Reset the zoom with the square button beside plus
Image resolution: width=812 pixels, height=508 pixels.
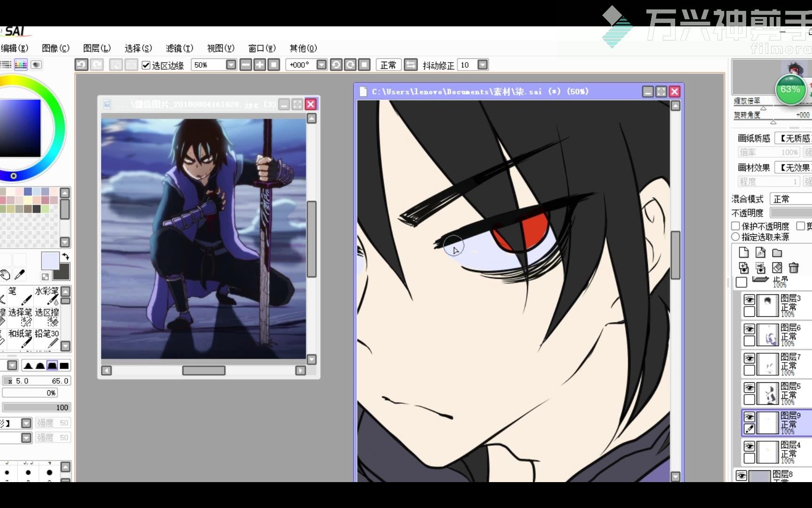[274, 65]
